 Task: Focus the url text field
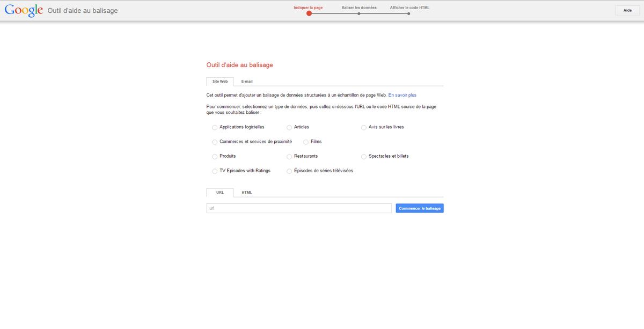(299, 208)
